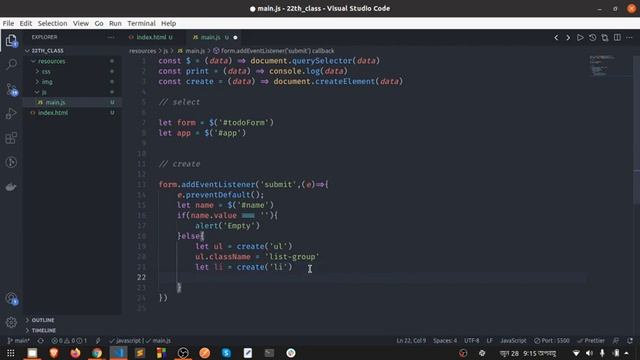Go to previous change arrow in editor toolbar
The height and width of the screenshot is (360, 640).
(x=556, y=38)
